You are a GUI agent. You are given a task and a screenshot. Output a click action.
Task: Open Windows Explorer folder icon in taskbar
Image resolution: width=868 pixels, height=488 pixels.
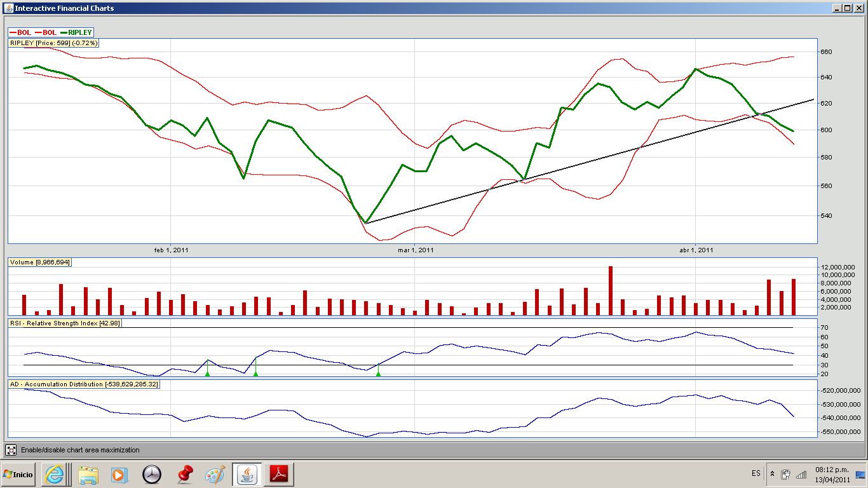tap(88, 475)
